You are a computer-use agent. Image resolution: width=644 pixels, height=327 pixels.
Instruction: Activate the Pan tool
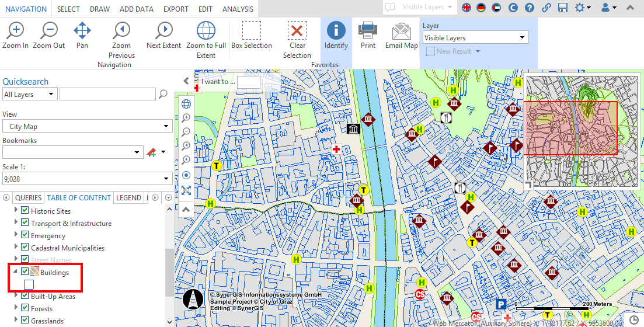click(x=82, y=36)
